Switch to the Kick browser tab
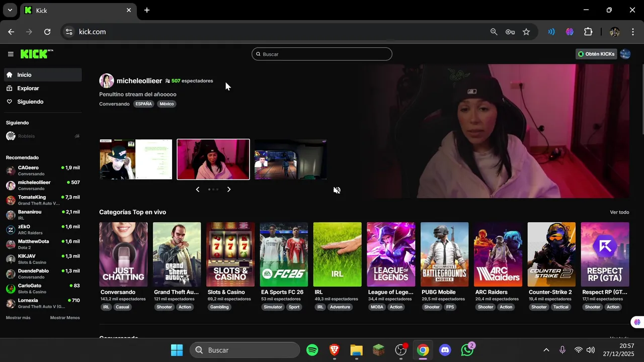Viewport: 644px width, 362px height. (78, 10)
